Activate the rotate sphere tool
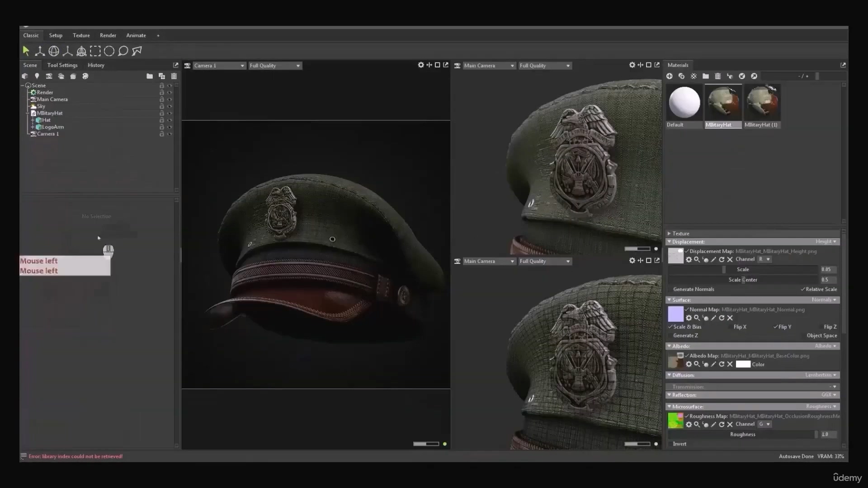Image resolution: width=868 pixels, height=488 pixels. point(54,51)
